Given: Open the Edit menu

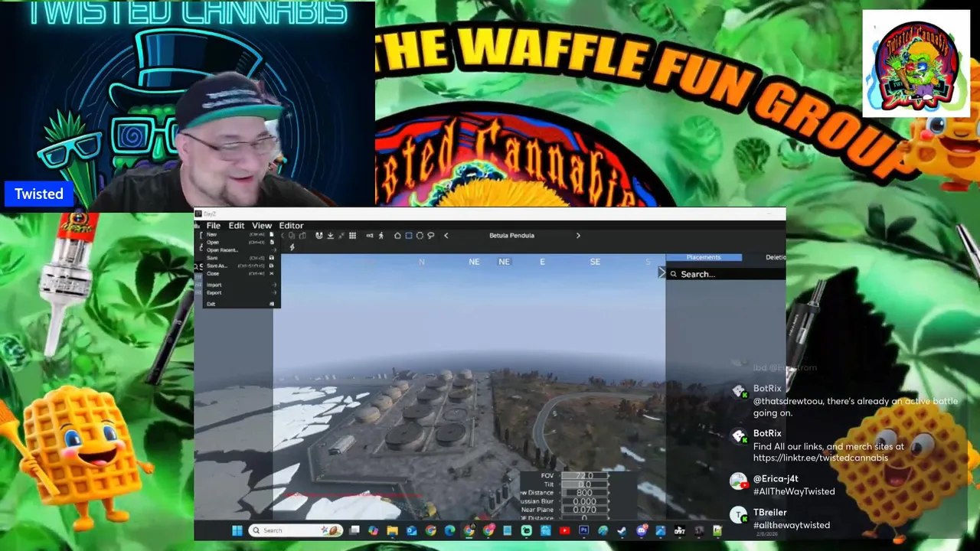Looking at the screenshot, I should (236, 226).
